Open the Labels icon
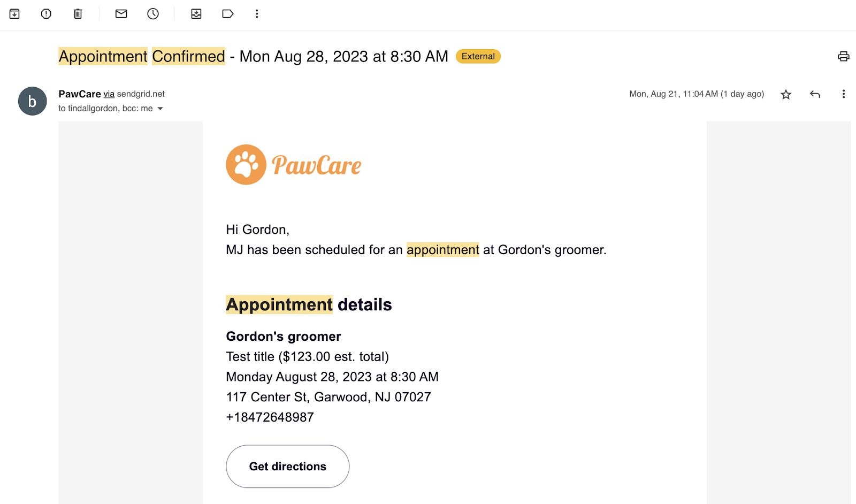The image size is (856, 504). click(x=228, y=14)
